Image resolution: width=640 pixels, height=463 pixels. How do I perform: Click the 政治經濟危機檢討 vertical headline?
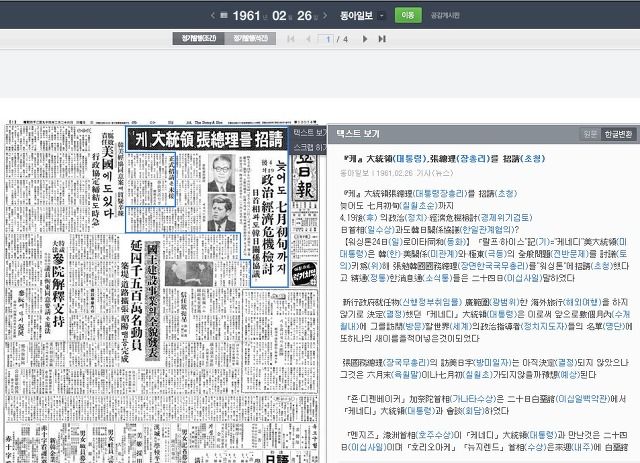268,225
